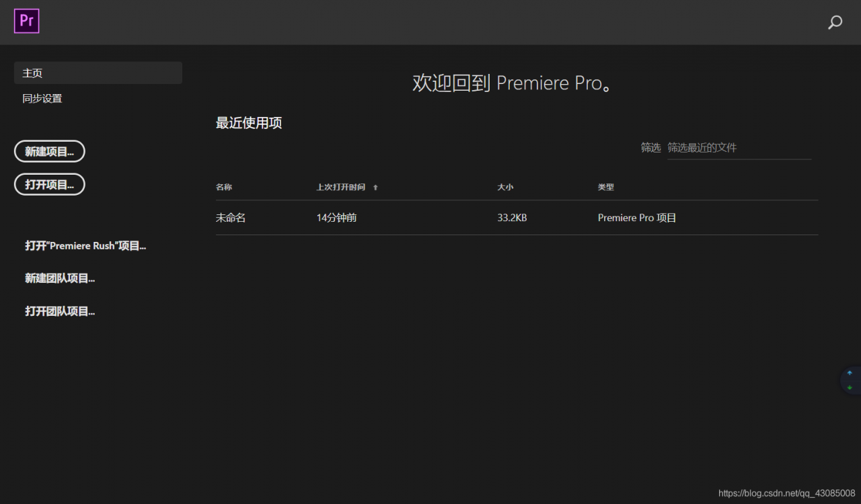This screenshot has height=504, width=861.
Task: Click the 打开项目... button
Action: point(50,184)
